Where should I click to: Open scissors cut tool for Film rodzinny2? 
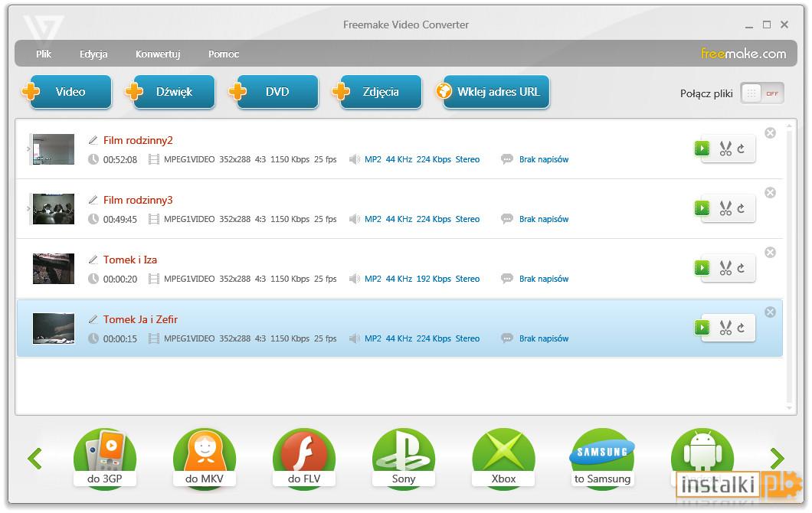[725, 149]
